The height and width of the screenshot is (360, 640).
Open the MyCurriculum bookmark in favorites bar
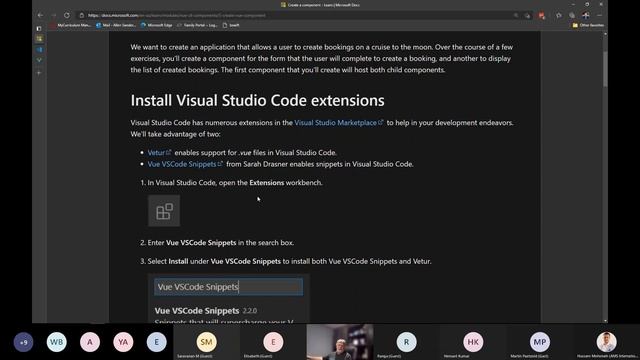click(71, 25)
